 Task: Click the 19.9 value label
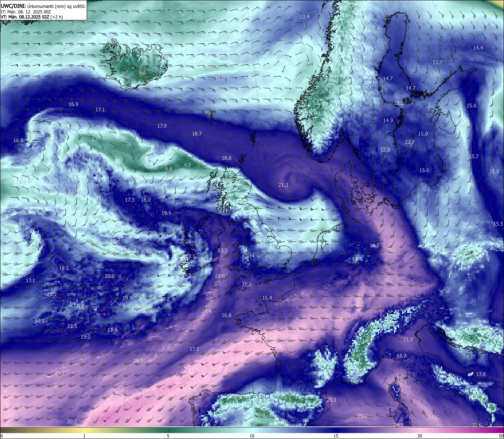click(x=127, y=298)
